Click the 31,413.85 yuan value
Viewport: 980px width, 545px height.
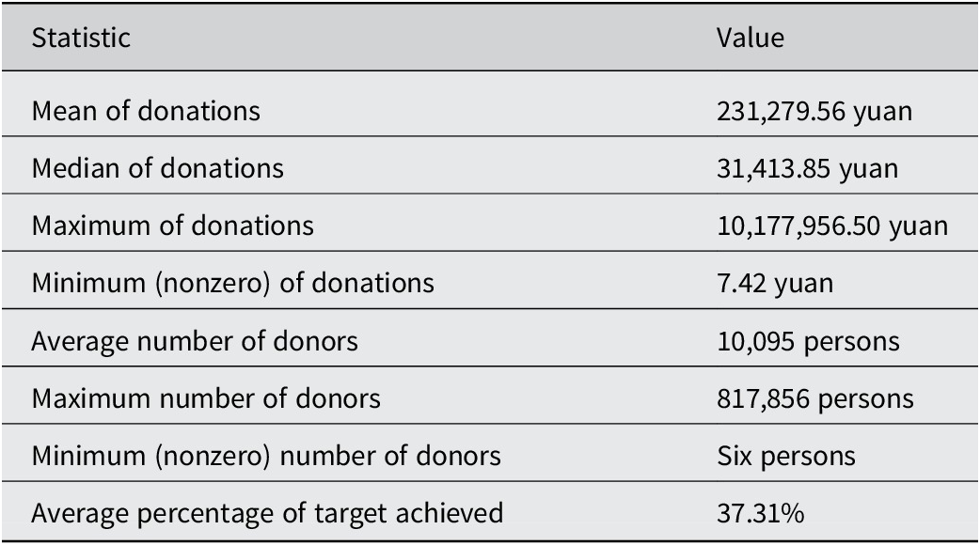coord(808,170)
